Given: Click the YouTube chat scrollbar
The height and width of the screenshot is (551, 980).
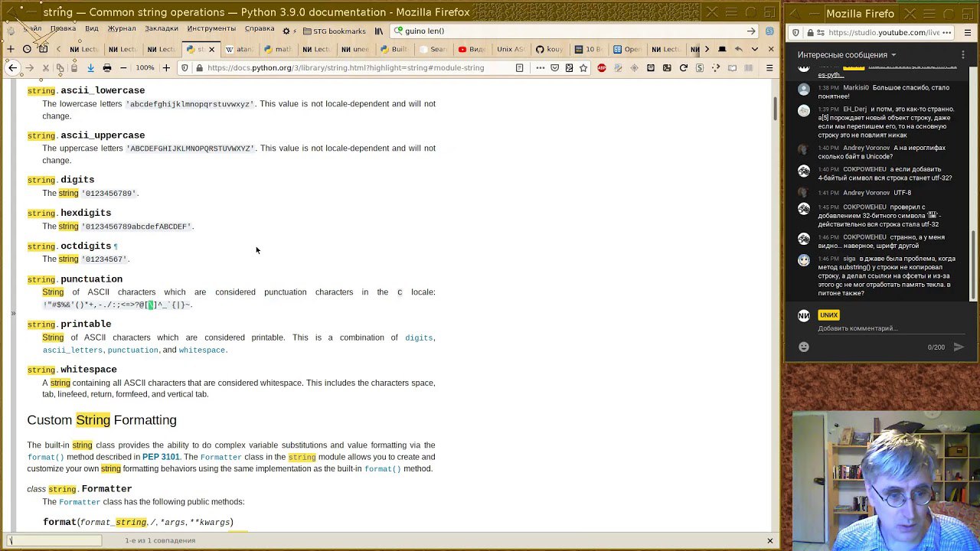Looking at the screenshot, I should click(x=974, y=264).
